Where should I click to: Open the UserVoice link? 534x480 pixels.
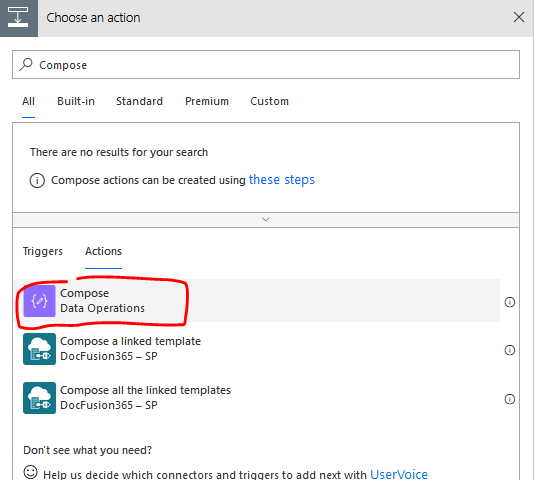399,474
